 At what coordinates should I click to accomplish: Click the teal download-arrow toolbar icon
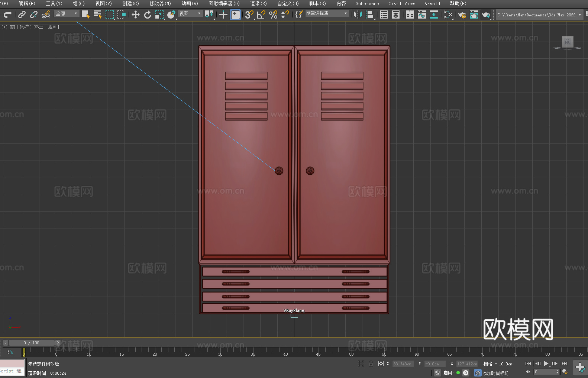(x=434, y=14)
